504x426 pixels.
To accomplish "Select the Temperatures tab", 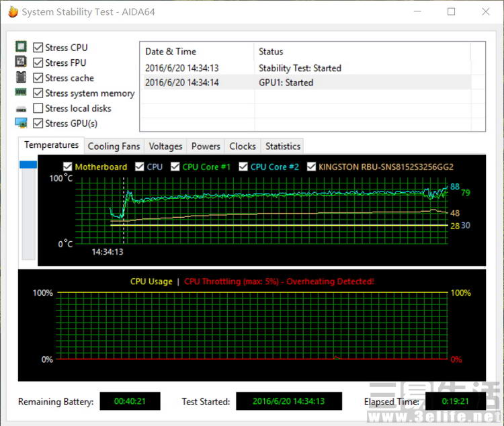I will [x=52, y=145].
